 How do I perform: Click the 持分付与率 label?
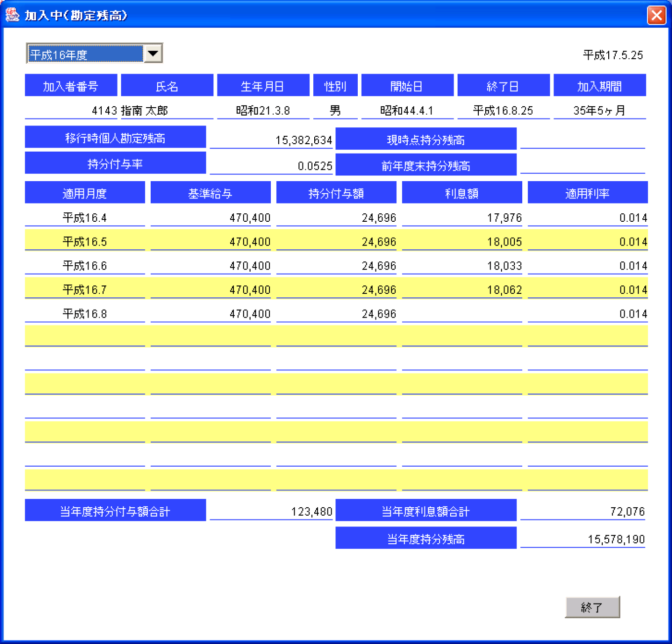tap(115, 163)
